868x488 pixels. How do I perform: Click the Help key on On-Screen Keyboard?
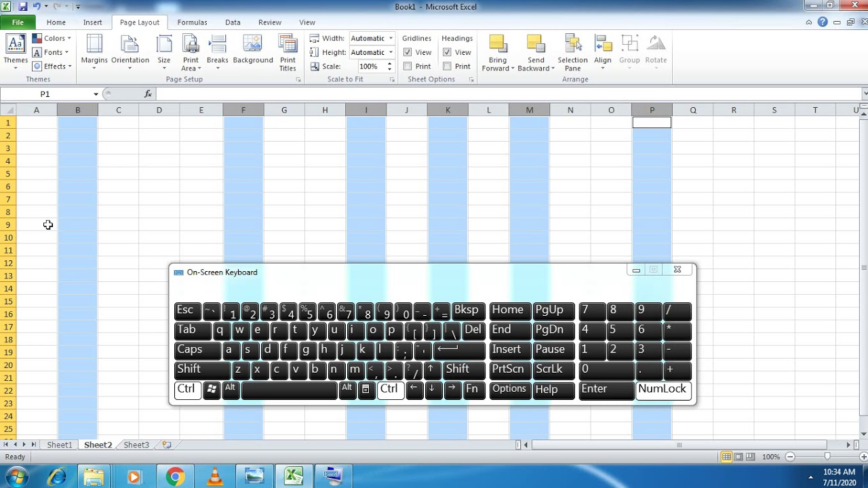click(x=553, y=390)
